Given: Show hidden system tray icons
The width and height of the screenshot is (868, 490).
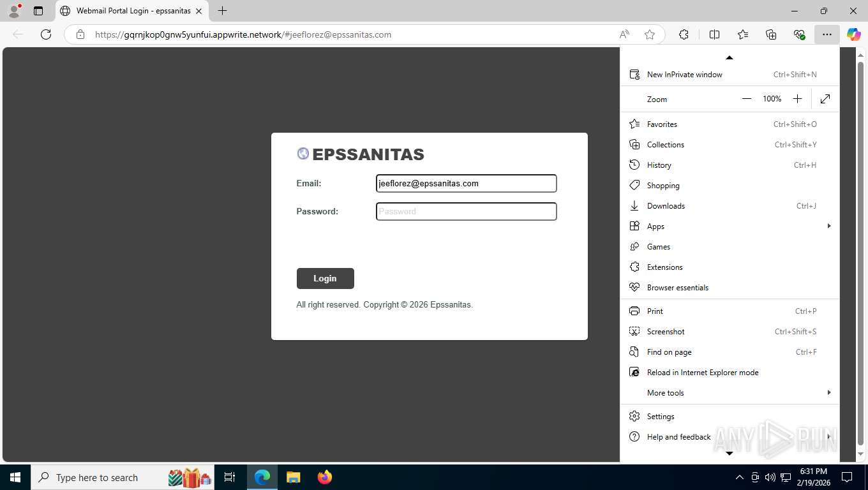Looking at the screenshot, I should tap(740, 477).
